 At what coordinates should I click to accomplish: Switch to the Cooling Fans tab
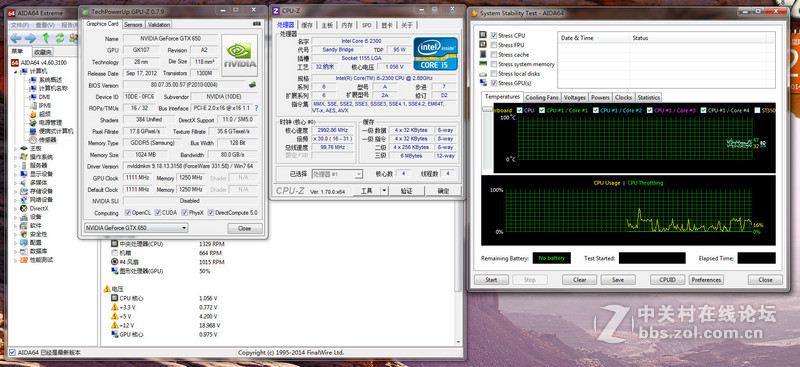click(541, 97)
